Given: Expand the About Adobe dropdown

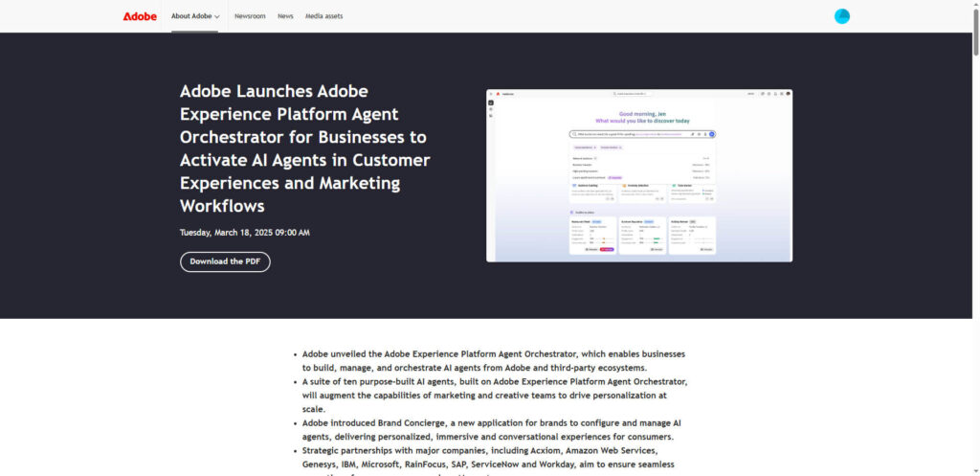Looking at the screenshot, I should 195,16.
